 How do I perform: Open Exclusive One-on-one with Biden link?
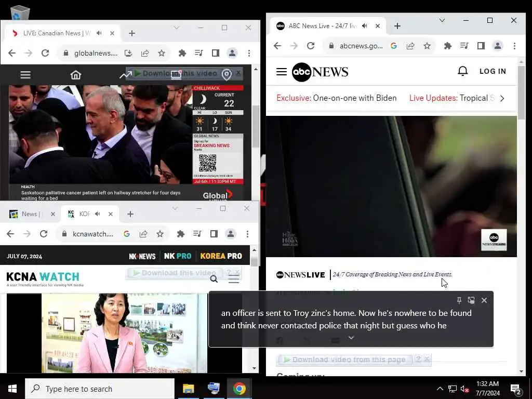(336, 98)
